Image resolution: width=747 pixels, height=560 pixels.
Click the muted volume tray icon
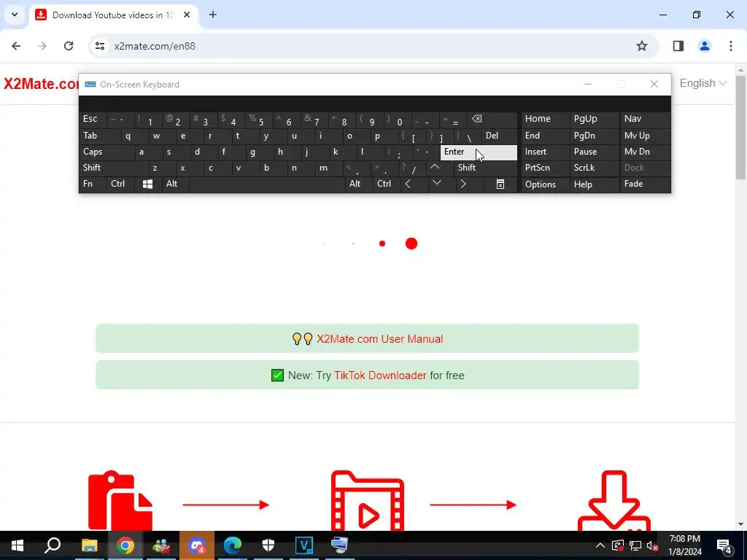(653, 545)
